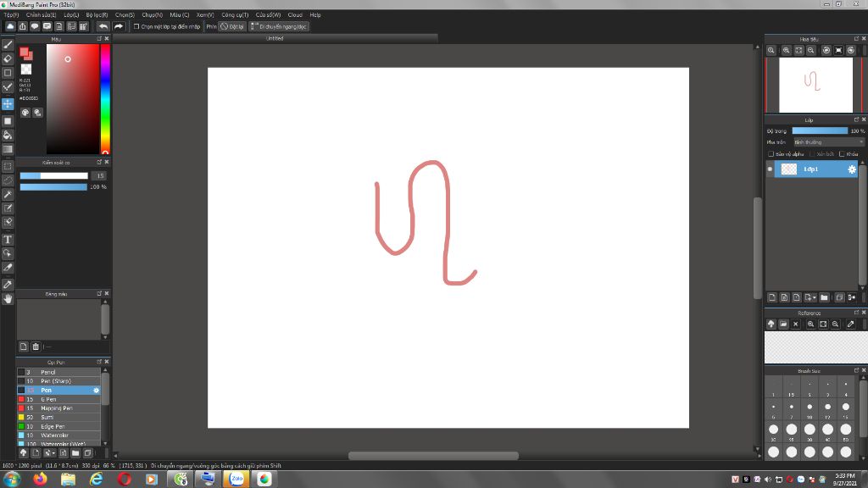Select the Move tool
The height and width of the screenshot is (488, 868).
tap(8, 104)
